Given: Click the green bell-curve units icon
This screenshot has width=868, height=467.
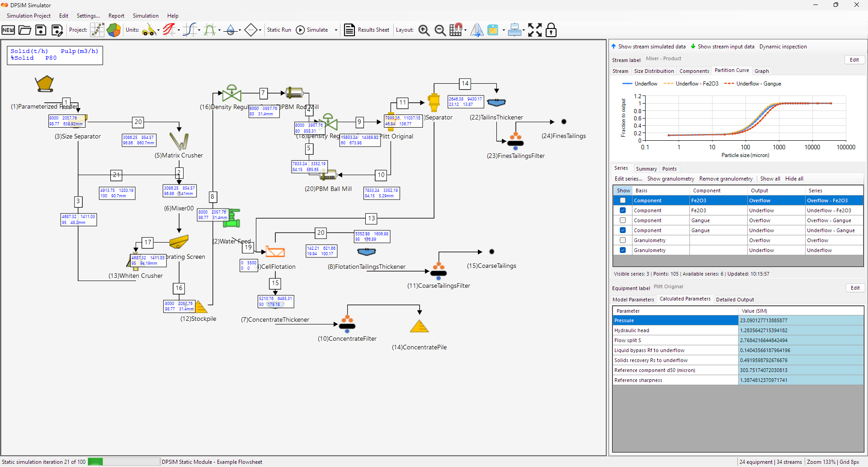Looking at the screenshot, I should (210, 30).
